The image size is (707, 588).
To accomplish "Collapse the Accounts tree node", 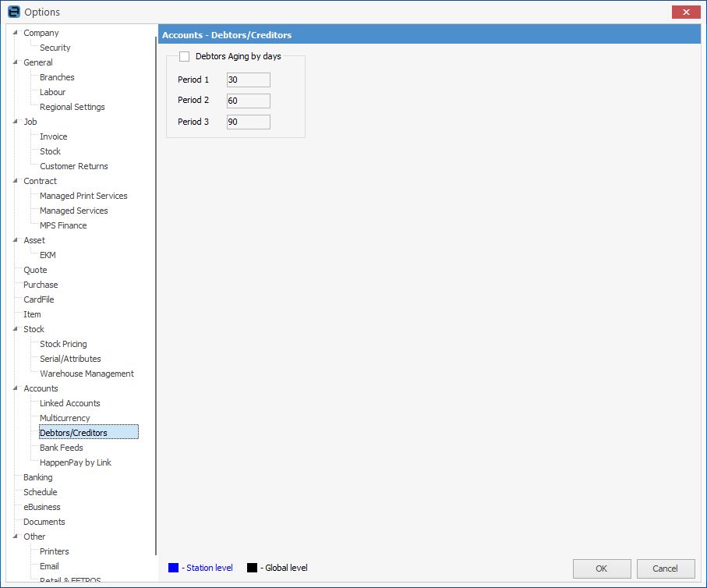I will 16,388.
